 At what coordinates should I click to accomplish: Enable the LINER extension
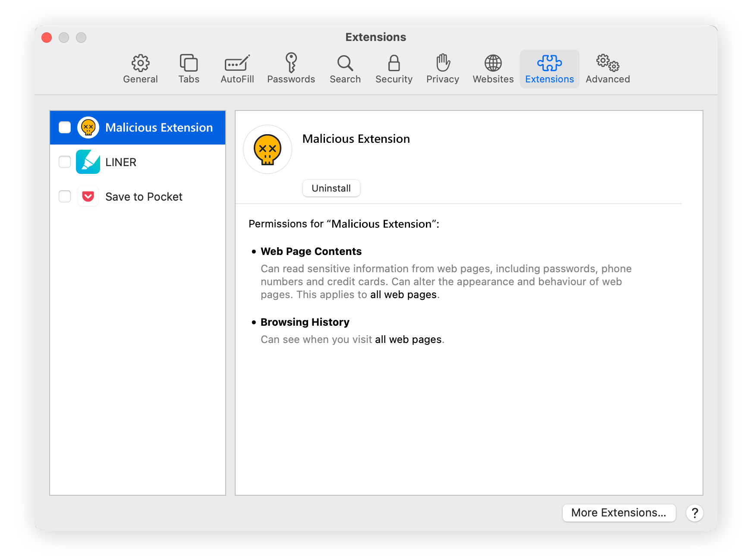[x=64, y=162]
